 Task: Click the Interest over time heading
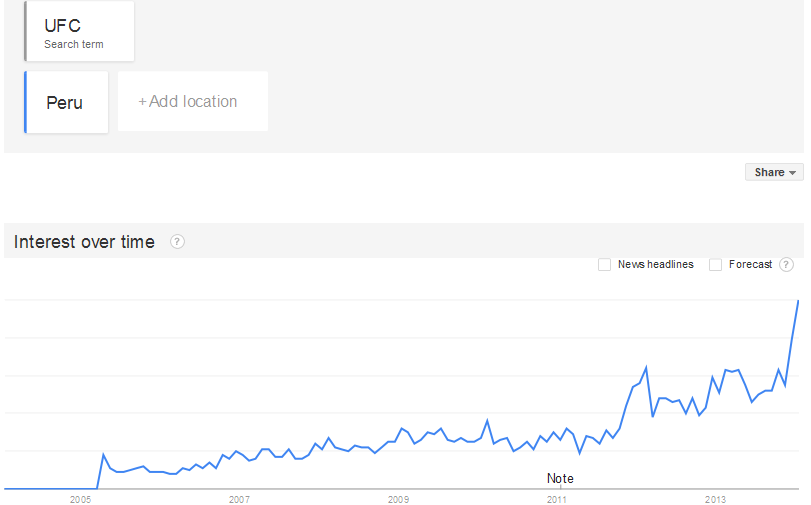point(84,241)
